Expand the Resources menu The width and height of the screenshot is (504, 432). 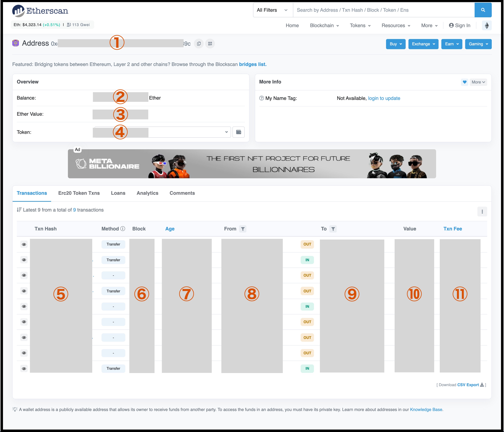pyautogui.click(x=396, y=25)
